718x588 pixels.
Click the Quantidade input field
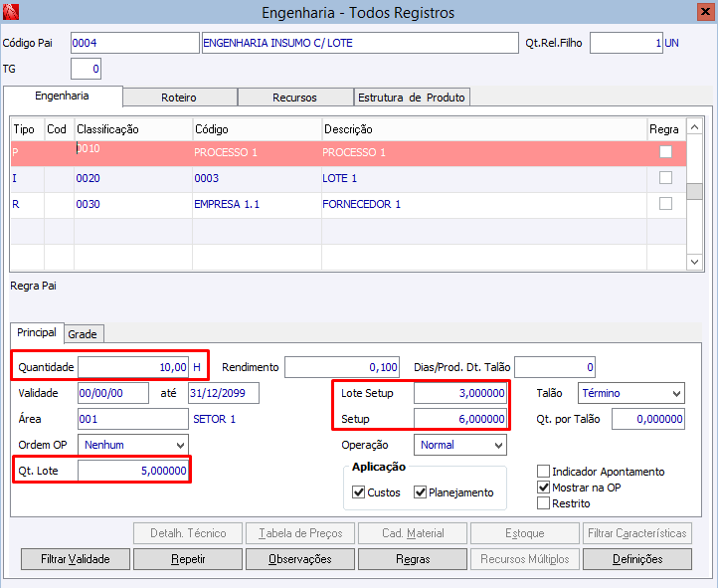tap(133, 367)
